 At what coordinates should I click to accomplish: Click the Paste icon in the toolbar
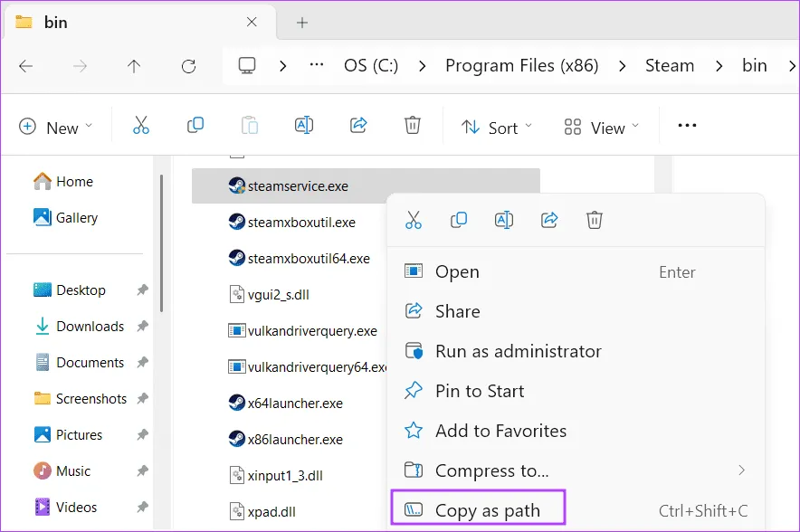(250, 125)
